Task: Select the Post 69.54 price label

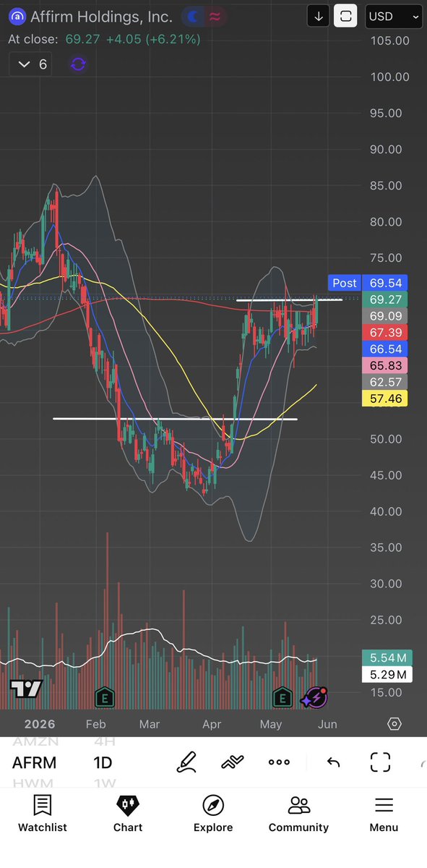Action: pyautogui.click(x=367, y=283)
